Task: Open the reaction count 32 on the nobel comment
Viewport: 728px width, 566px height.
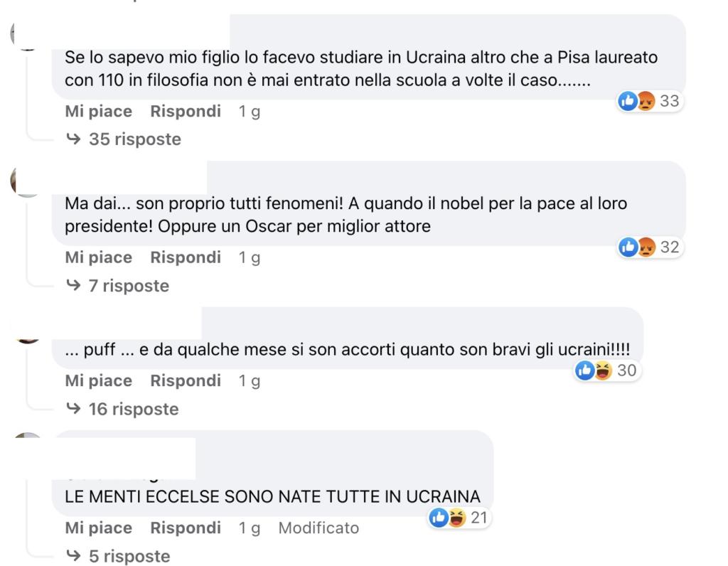Action: point(670,247)
